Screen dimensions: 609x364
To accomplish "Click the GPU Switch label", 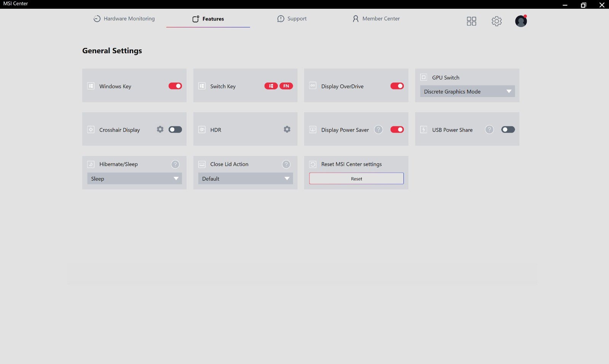I will pyautogui.click(x=446, y=78).
